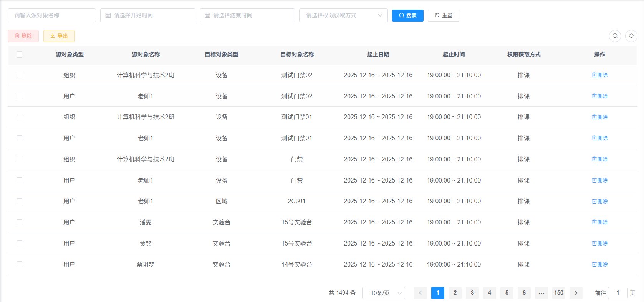Select the checkbox for the 2C301 row
The width and height of the screenshot is (644, 302).
(19, 201)
